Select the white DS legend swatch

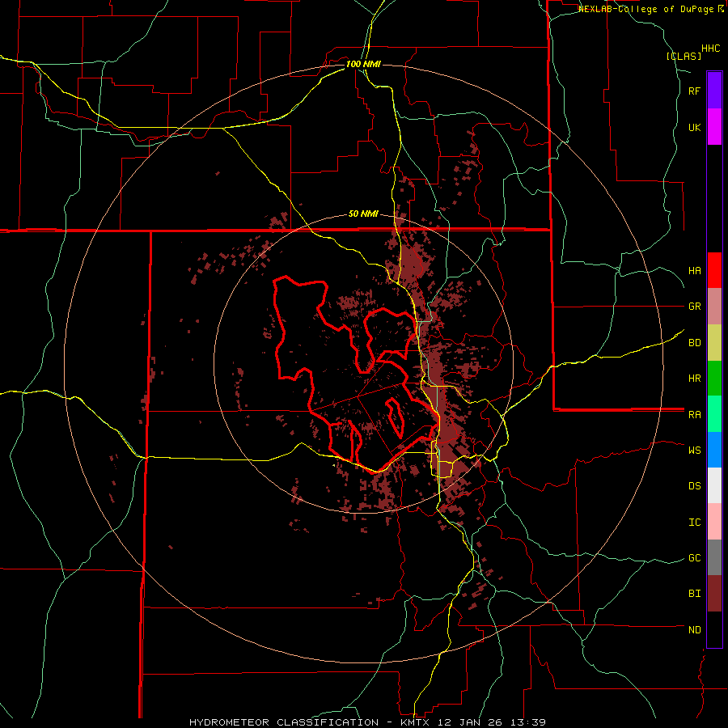714,485
